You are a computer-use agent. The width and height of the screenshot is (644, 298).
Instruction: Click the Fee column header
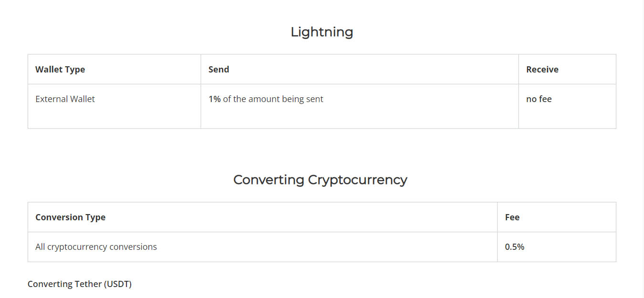pyautogui.click(x=512, y=217)
